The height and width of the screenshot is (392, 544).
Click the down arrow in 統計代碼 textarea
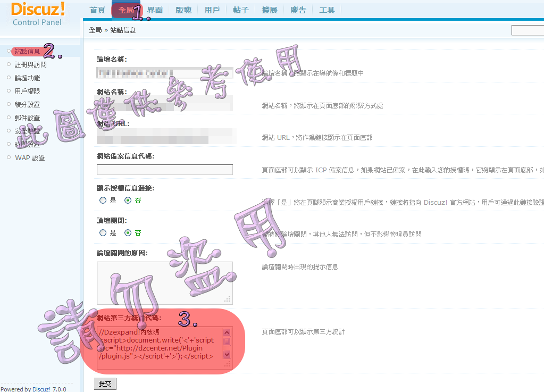pos(227,355)
